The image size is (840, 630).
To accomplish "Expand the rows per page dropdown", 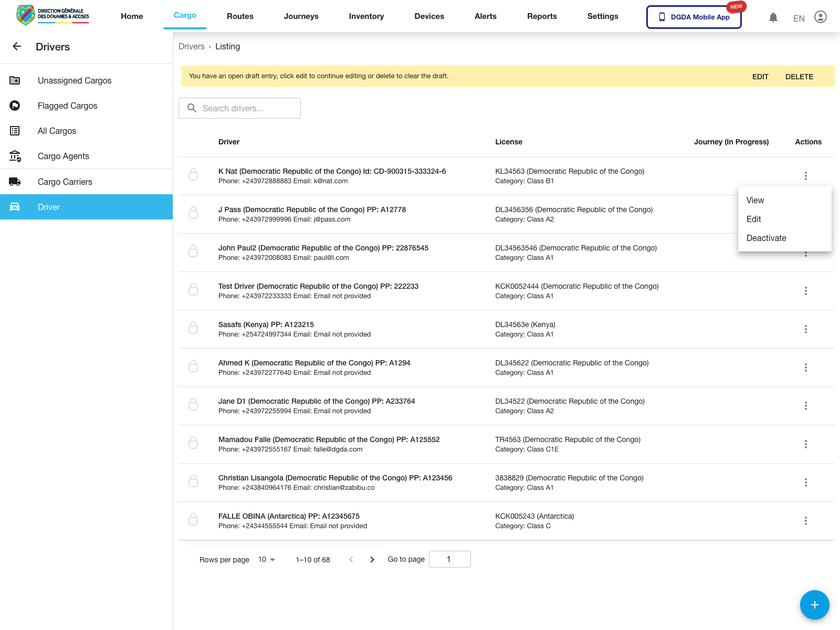I will [x=267, y=560].
